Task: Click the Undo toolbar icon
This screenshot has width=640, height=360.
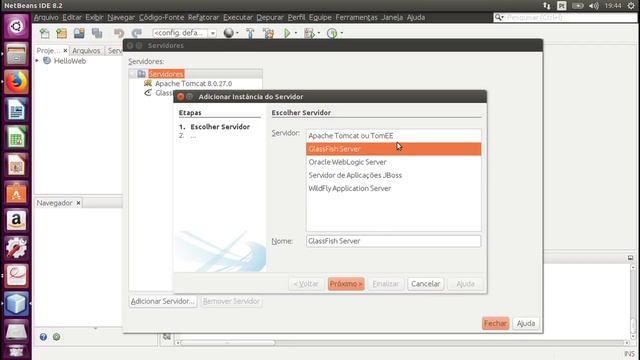Action: click(119, 33)
